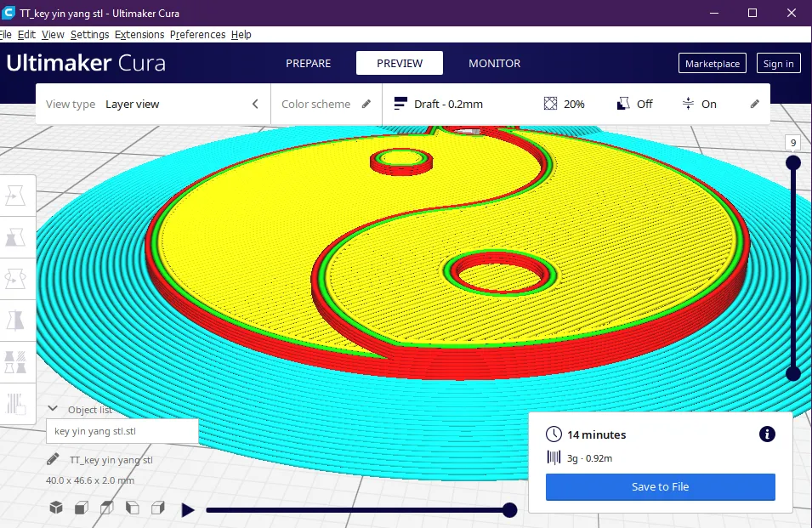This screenshot has height=528, width=812.
Task: Select the Move tool in left toolbar
Action: pos(15,196)
